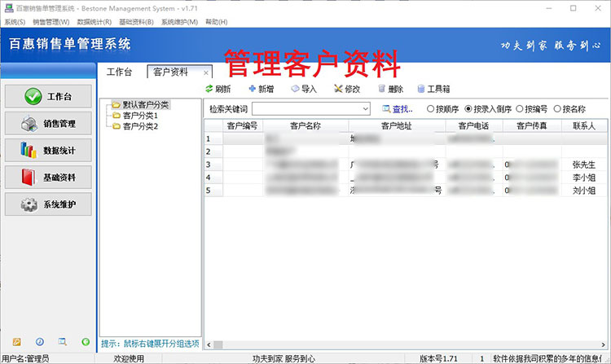The height and width of the screenshot is (364, 611).
Task: Click the 客户地址 column header
Action: tap(397, 125)
